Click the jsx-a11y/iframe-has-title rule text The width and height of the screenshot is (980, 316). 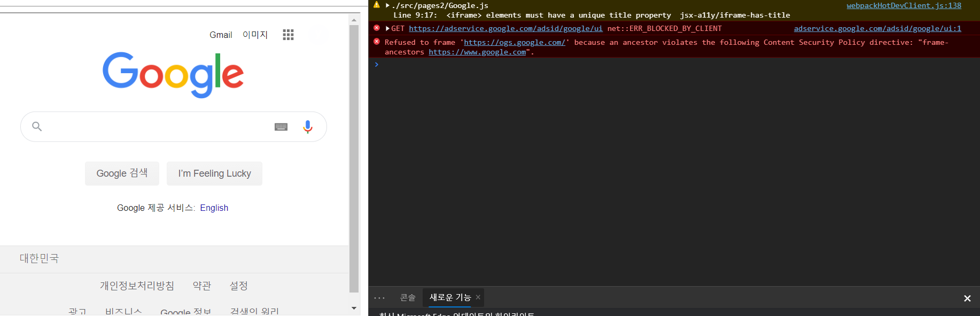735,15
